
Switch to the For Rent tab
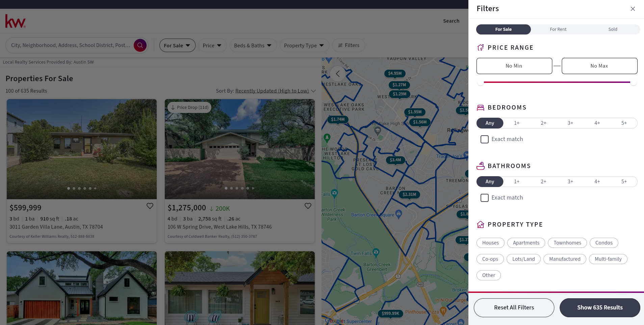pyautogui.click(x=558, y=29)
